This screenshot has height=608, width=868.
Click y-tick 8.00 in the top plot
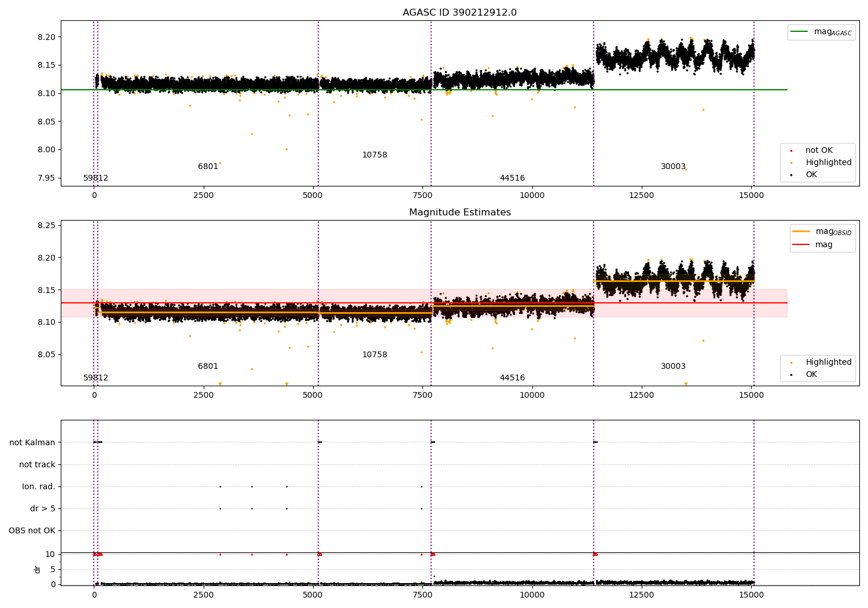[46, 149]
